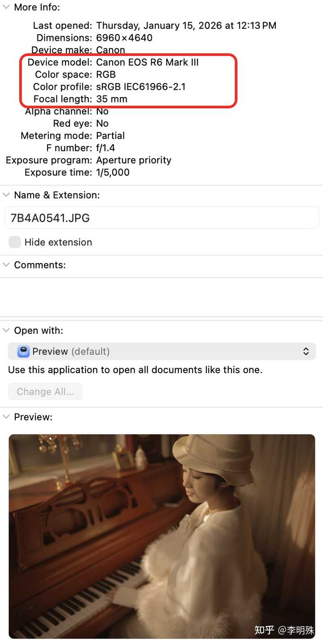Viewport: 323px width, 644px height.
Task: Click the Color profile sRGB value
Action: 140,87
